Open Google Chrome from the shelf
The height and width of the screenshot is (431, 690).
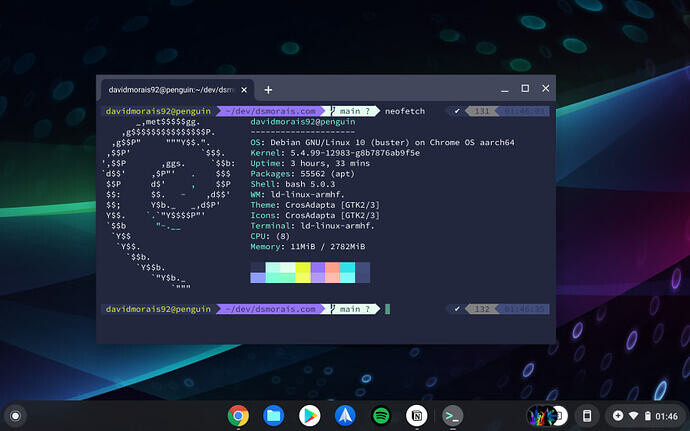(238, 416)
